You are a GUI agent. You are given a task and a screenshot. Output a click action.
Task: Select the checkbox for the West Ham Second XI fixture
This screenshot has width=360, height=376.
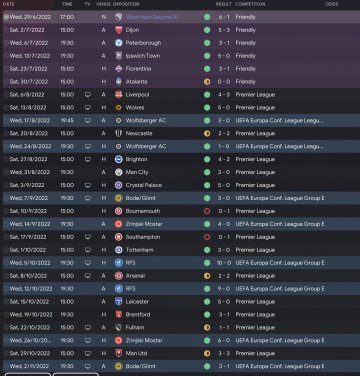coord(6,17)
